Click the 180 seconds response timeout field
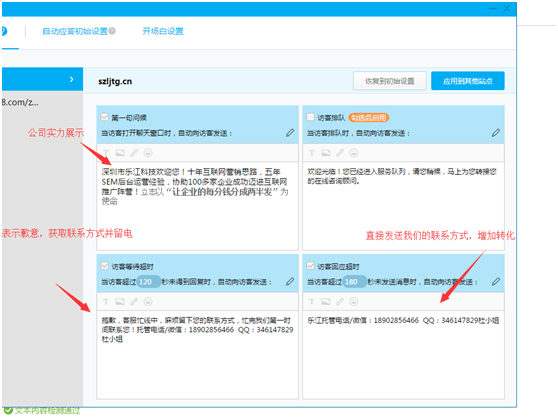The height and width of the screenshot is (420, 558). click(354, 282)
